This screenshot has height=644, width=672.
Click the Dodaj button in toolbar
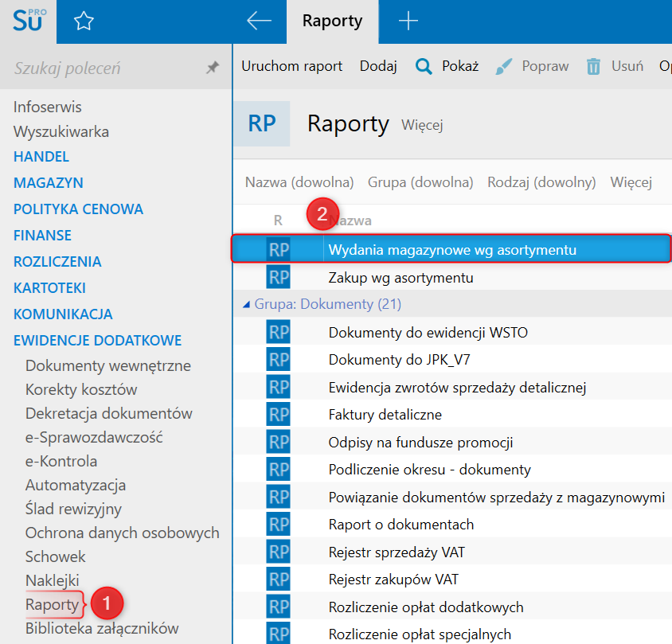pos(378,66)
